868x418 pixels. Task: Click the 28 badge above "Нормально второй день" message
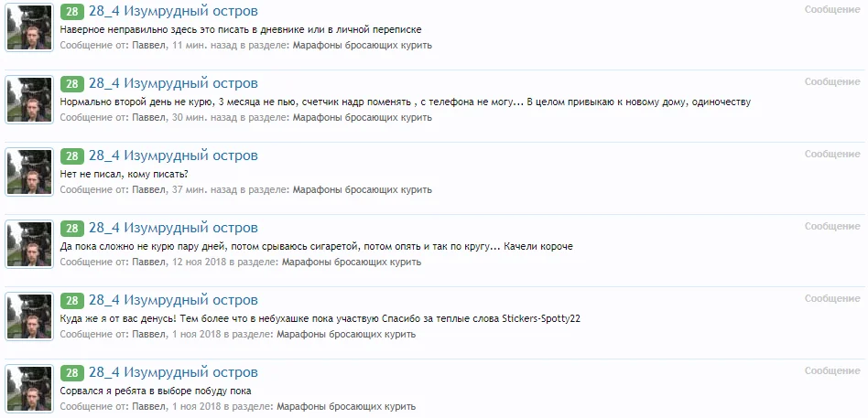71,84
